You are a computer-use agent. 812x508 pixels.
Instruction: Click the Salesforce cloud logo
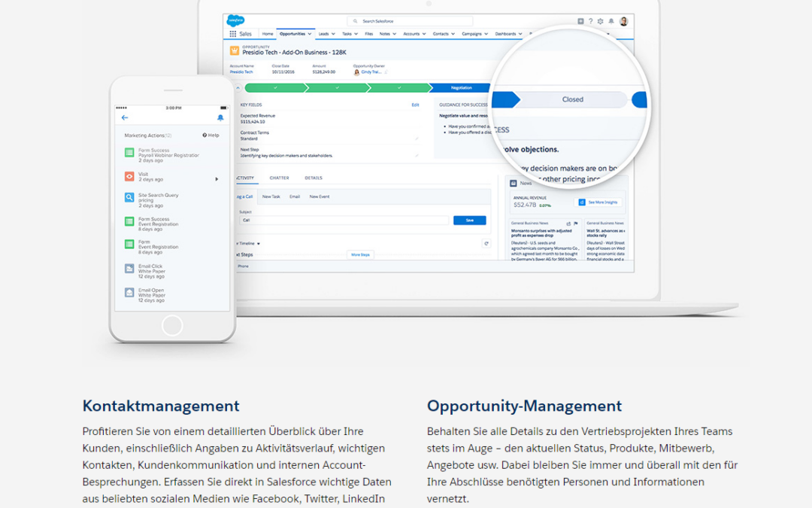(235, 21)
